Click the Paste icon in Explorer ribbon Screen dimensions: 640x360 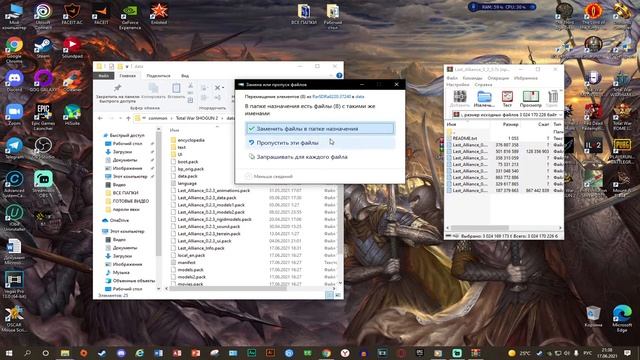[x=176, y=88]
